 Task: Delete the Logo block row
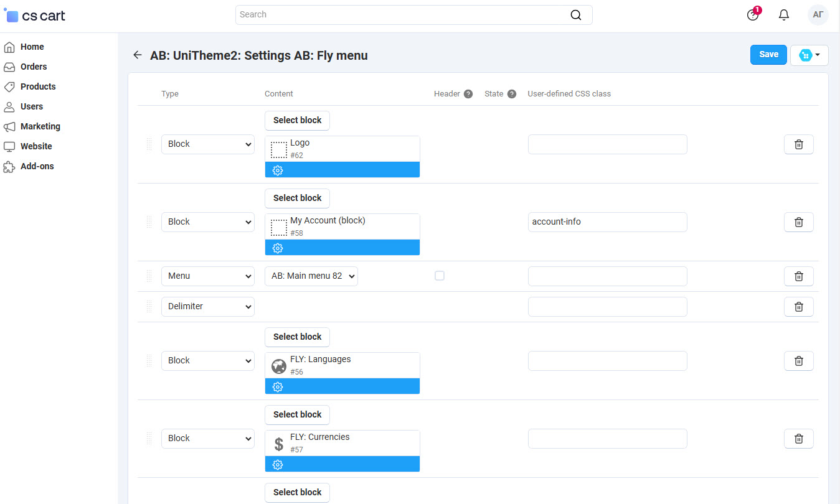799,144
